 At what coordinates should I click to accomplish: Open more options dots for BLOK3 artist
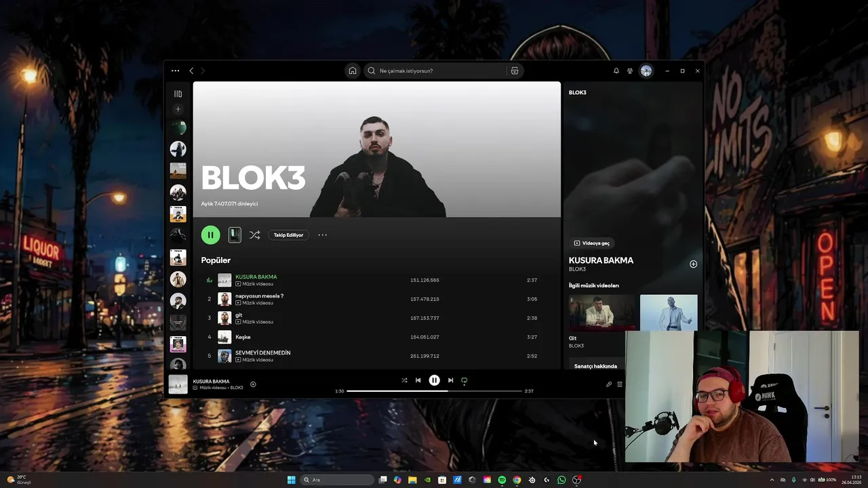(322, 235)
